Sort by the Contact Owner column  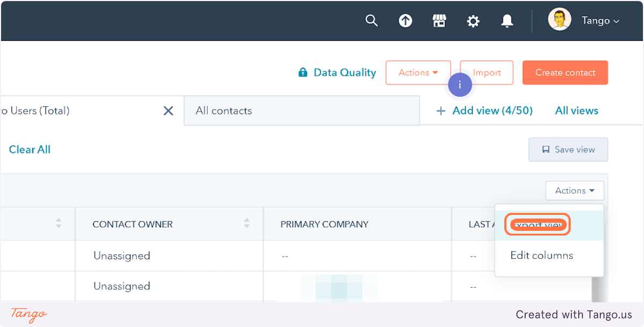[247, 223]
